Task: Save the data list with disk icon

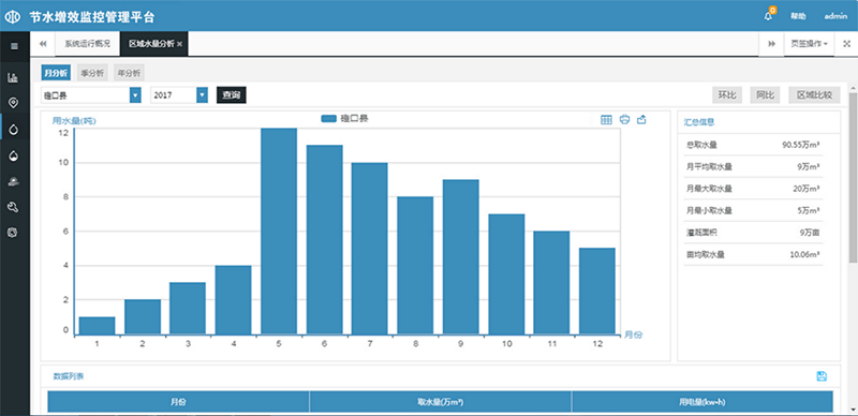Action: click(821, 376)
